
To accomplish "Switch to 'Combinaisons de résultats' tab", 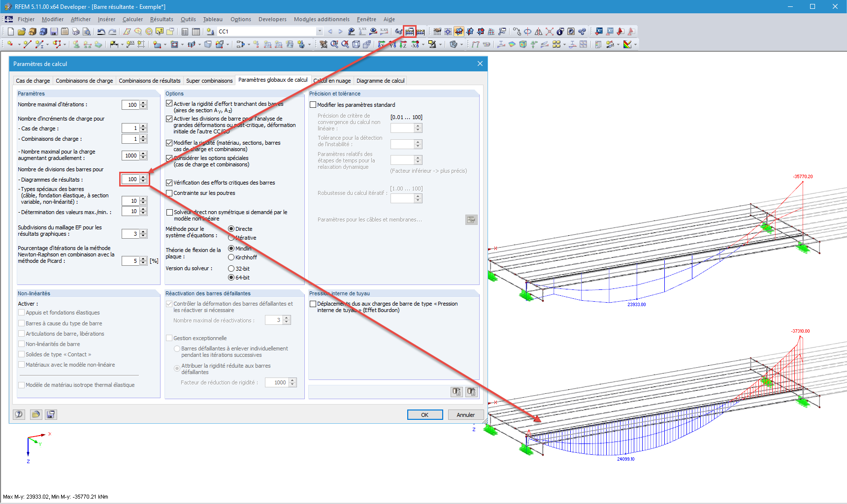I will 150,81.
